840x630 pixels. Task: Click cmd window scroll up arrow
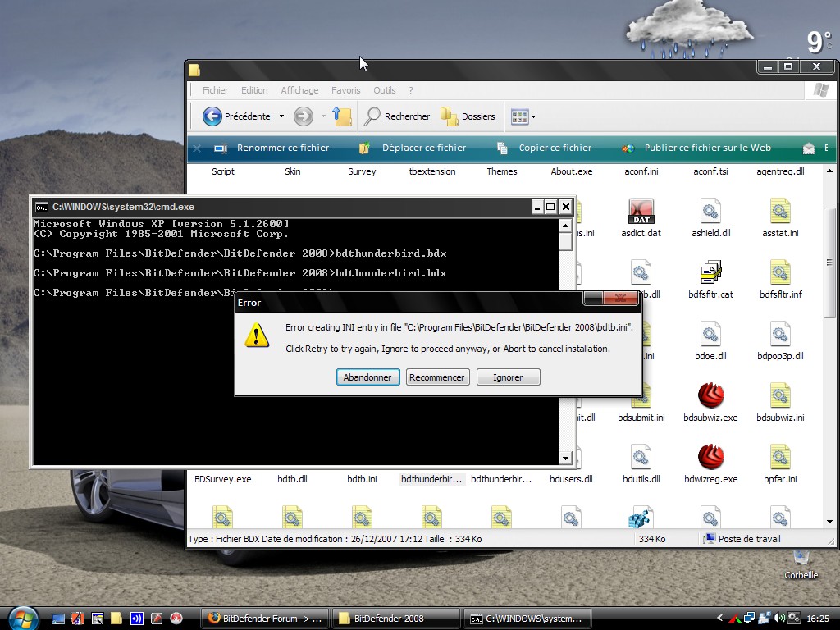pyautogui.click(x=564, y=226)
